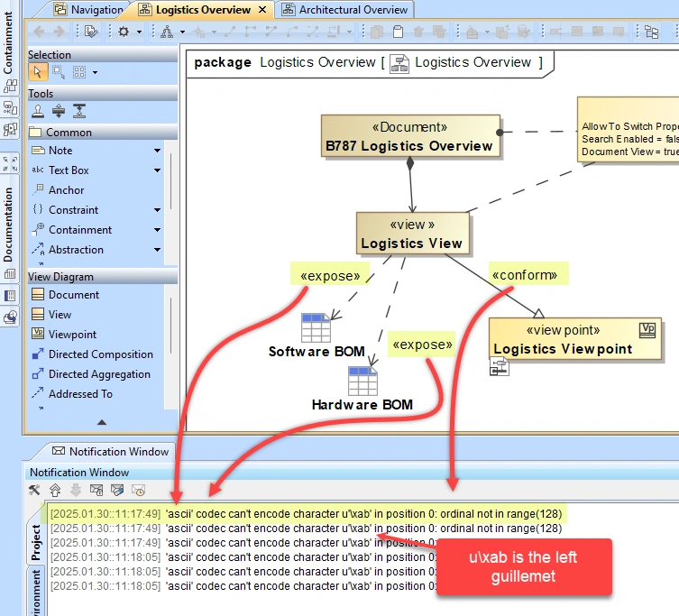Viewport: 679px width, 616px height.
Task: Click the gear options icon in toolbar
Action: point(124,32)
